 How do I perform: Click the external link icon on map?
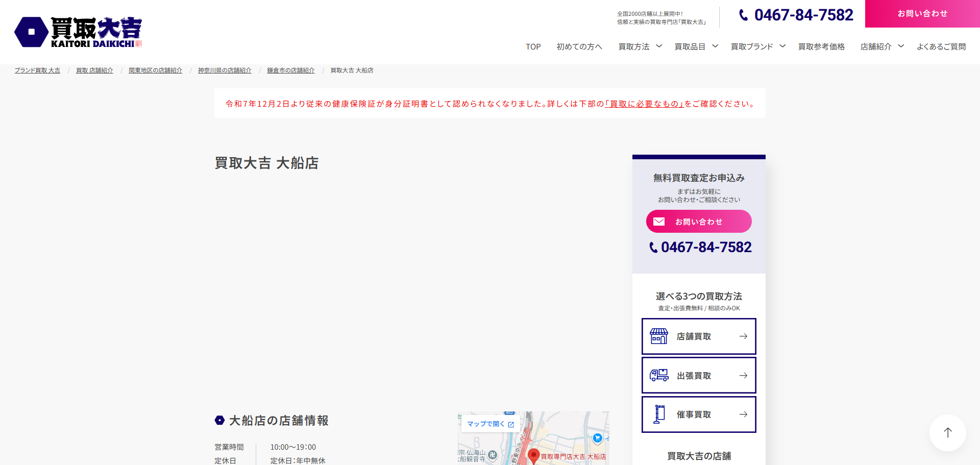[511, 424]
